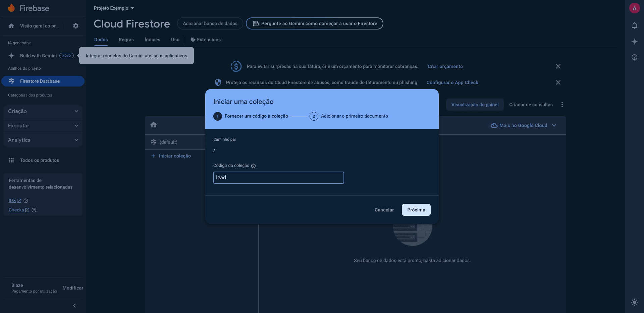Open the three-dot more options menu
The height and width of the screenshot is (313, 644).
coord(562,105)
